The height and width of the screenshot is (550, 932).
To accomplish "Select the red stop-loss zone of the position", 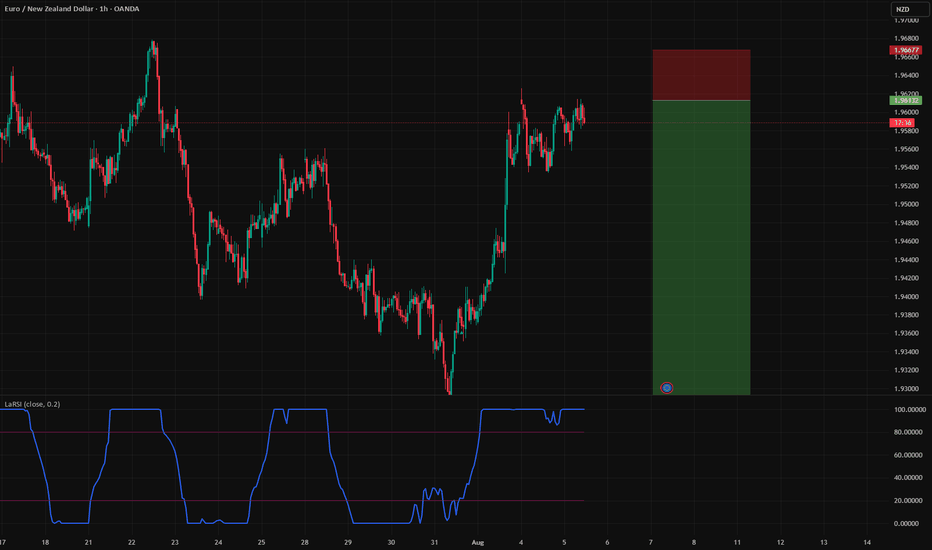I will click(x=701, y=75).
